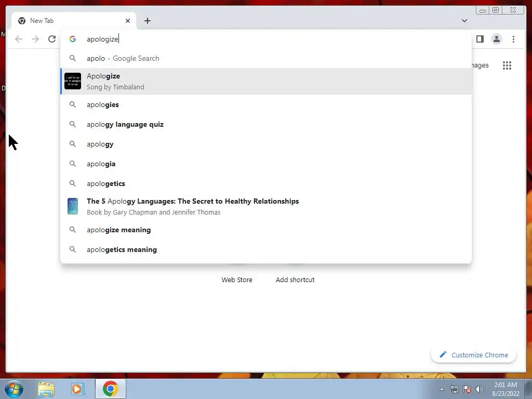
Task: Open a new tab with plus button
Action: (147, 21)
